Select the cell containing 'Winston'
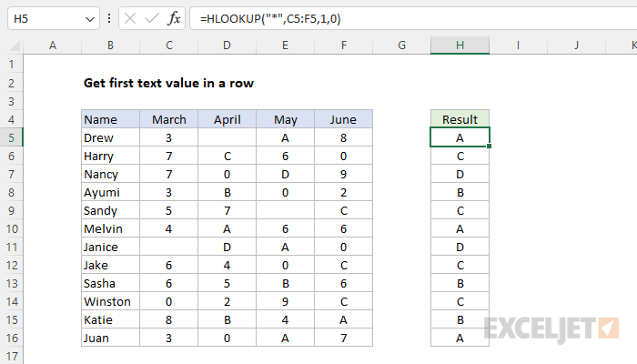This screenshot has width=637, height=364. 110,301
